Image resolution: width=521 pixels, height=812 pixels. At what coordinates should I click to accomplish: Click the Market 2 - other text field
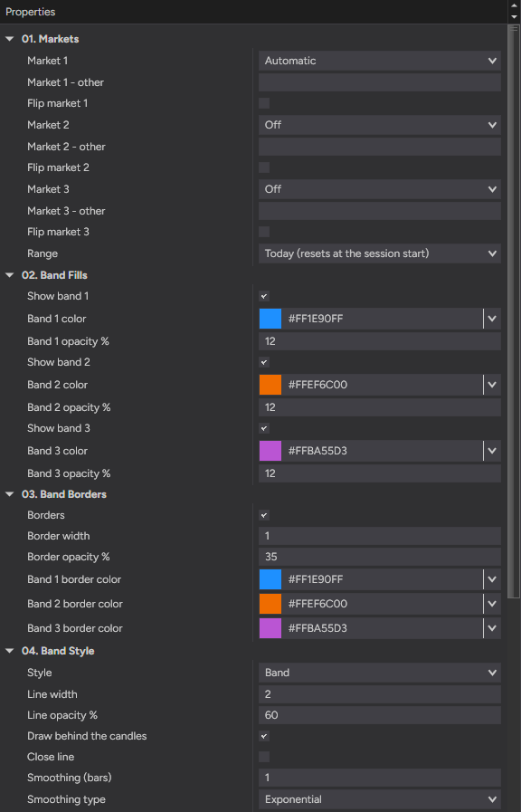[379, 147]
